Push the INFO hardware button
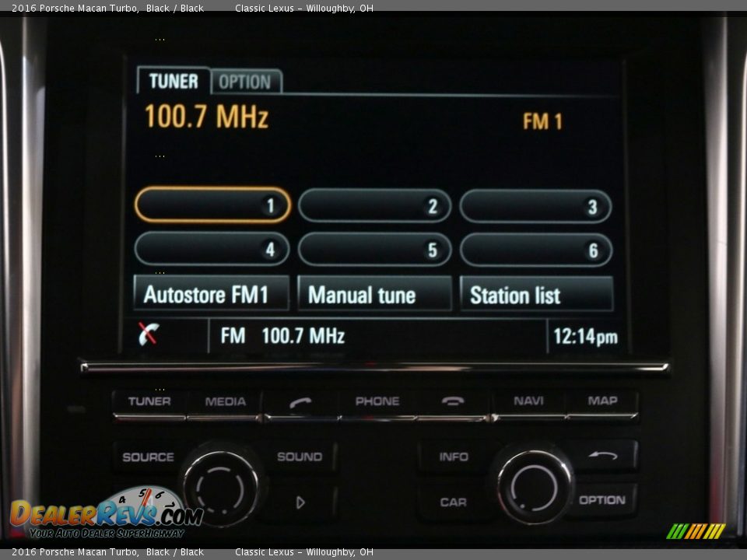This screenshot has width=747, height=560. tap(454, 457)
